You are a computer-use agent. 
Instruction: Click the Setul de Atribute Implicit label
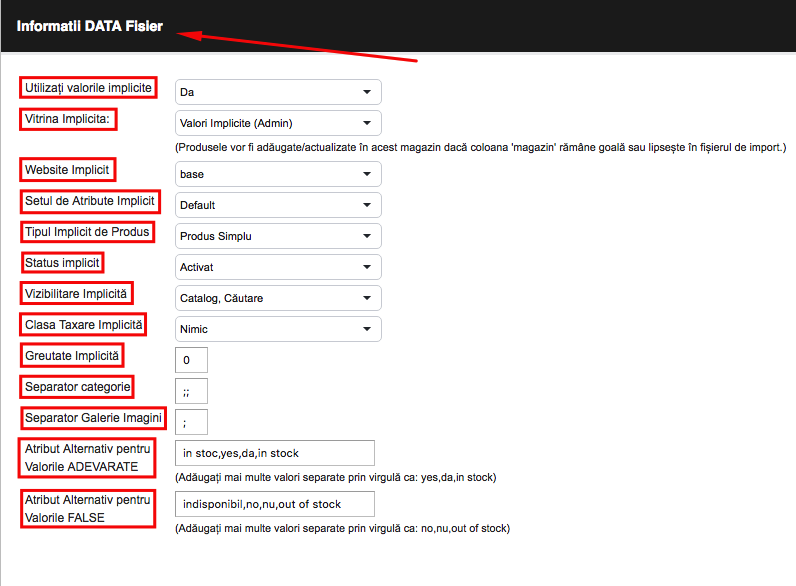click(x=90, y=201)
